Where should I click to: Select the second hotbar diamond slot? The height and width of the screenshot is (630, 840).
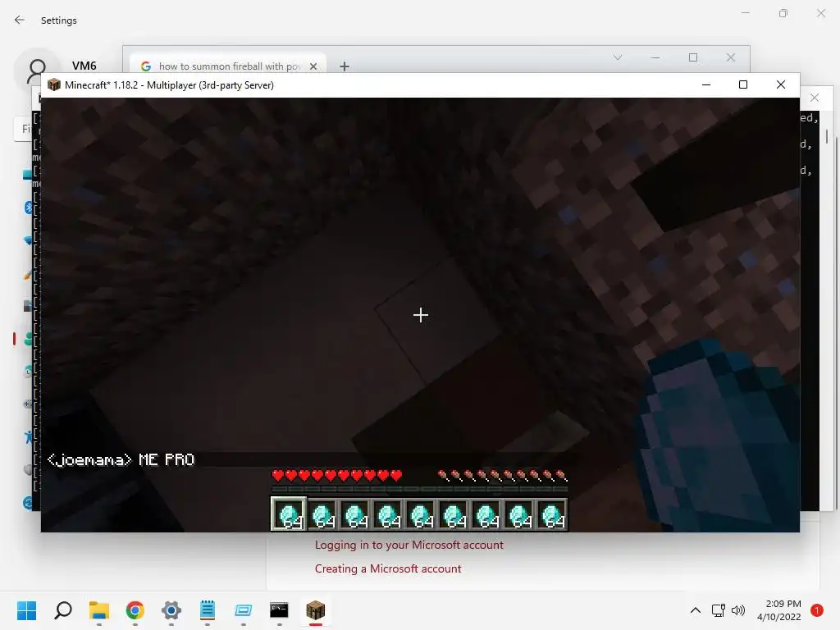pyautogui.click(x=322, y=515)
